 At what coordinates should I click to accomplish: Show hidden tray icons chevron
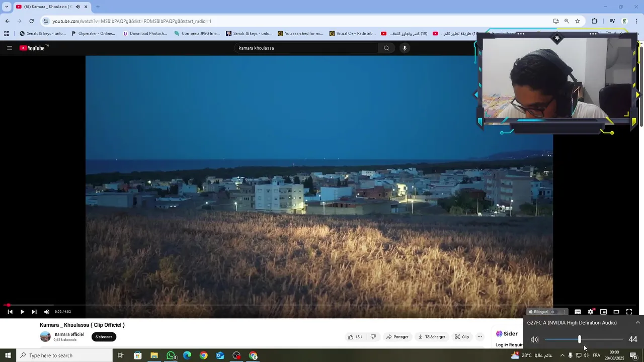562,355
